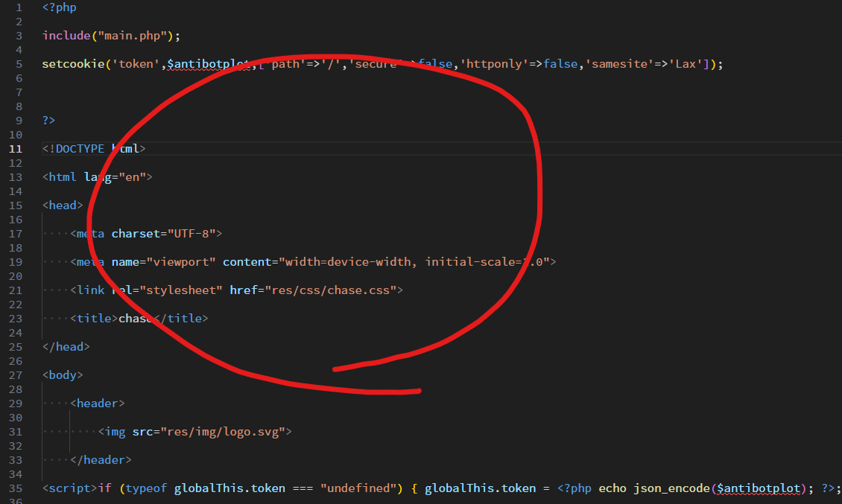Click the opening <header> tag
The image size is (842, 504).
pos(98,403)
